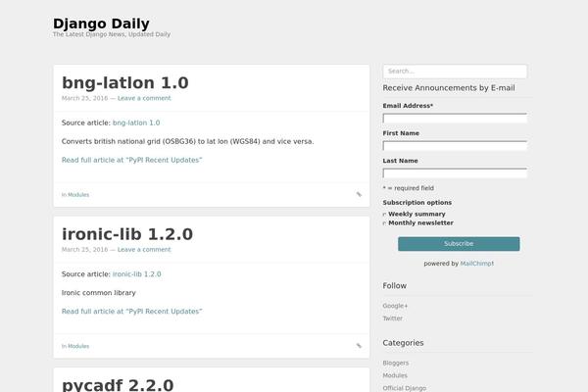Select the Weekly summary radio option
The image size is (588, 392).
pyautogui.click(x=384, y=215)
